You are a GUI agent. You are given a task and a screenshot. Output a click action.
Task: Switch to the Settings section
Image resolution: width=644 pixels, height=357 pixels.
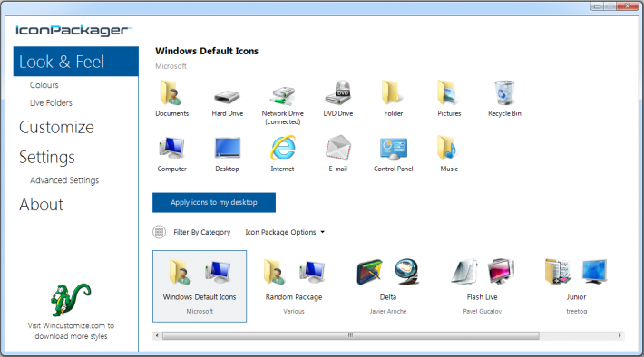[47, 157]
